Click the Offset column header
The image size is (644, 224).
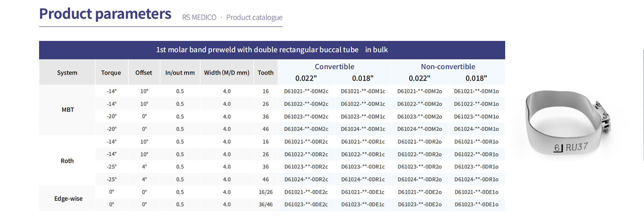pos(144,73)
